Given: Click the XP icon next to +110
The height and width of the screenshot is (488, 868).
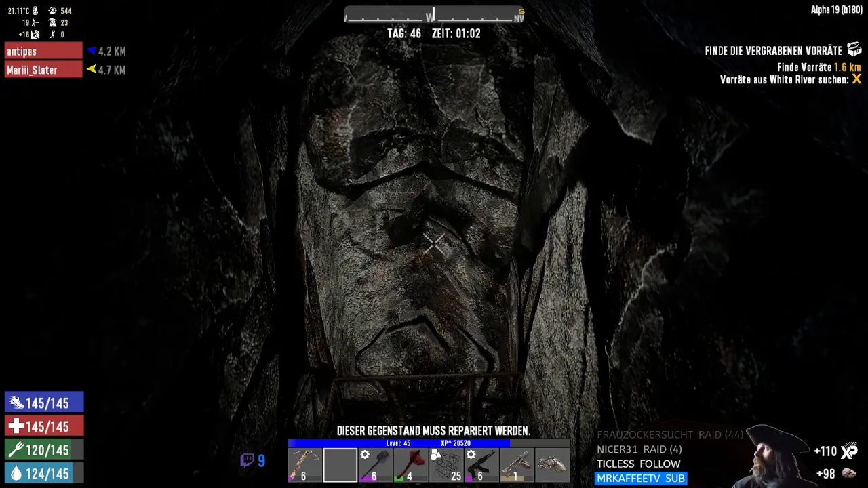Looking at the screenshot, I should click(x=850, y=451).
